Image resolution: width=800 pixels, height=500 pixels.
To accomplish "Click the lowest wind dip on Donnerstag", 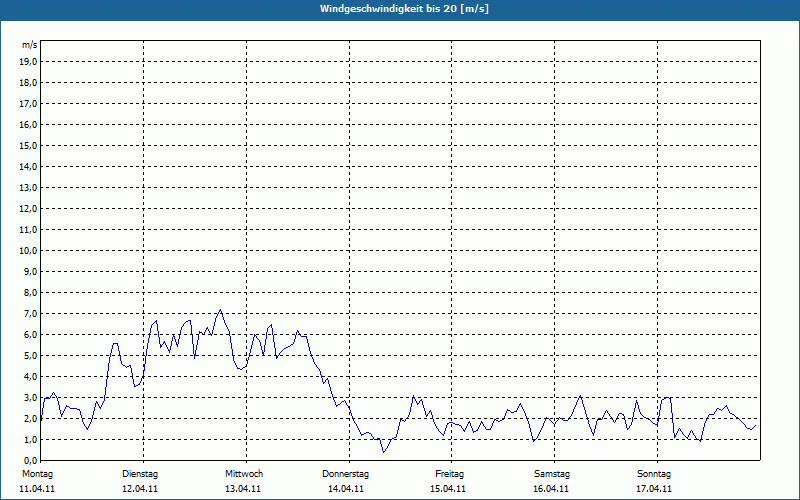I will point(384,452).
